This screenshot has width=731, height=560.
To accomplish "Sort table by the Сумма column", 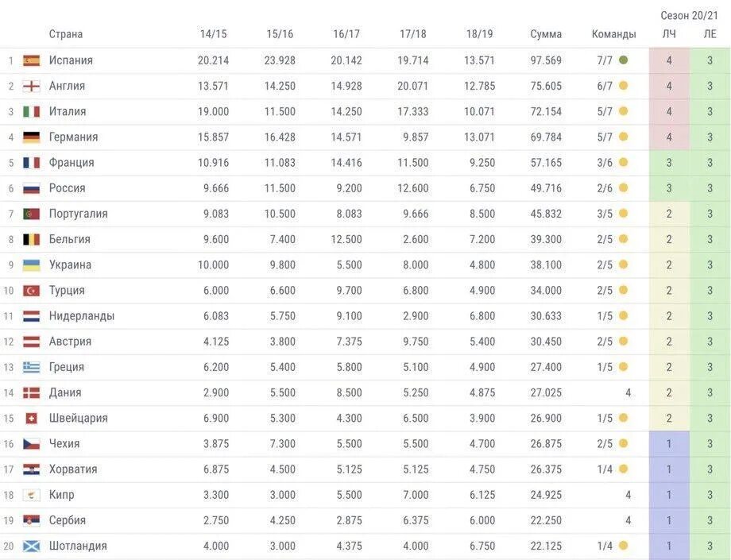I will point(546,34).
